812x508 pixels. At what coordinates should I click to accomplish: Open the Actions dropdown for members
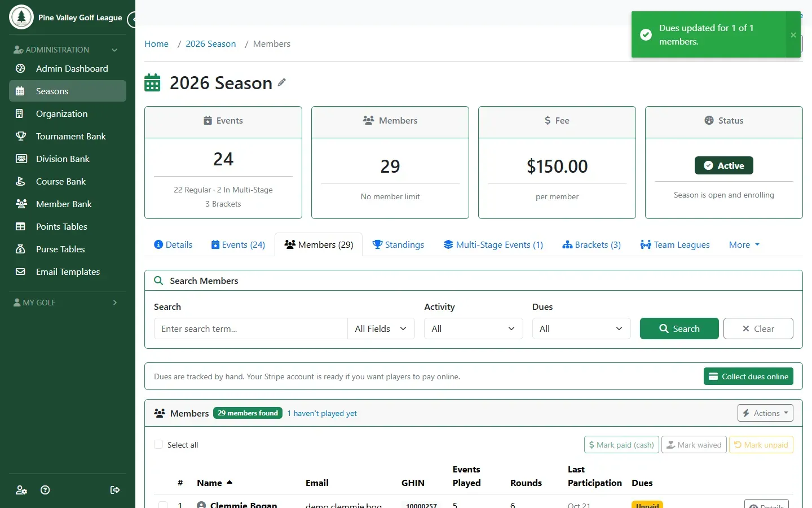765,413
